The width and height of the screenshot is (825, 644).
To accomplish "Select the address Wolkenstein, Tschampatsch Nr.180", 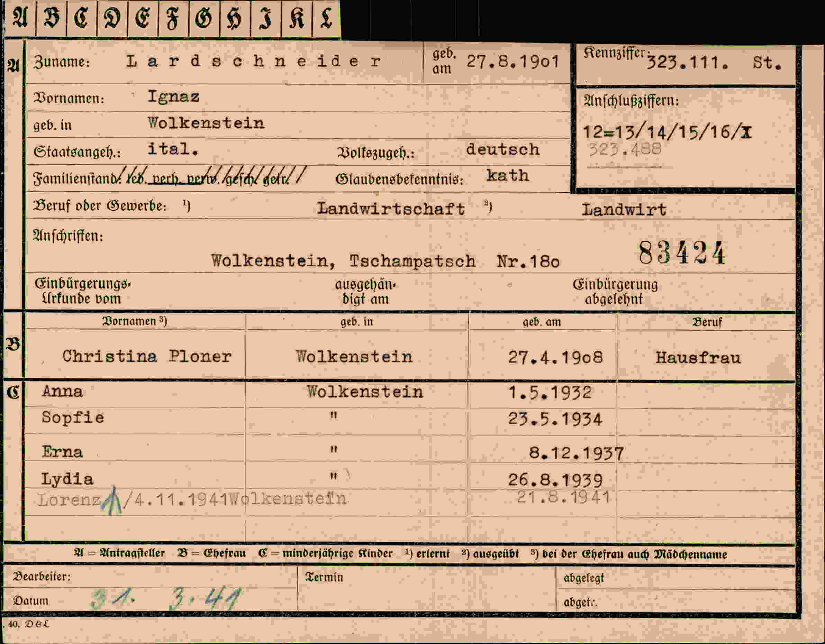I will coord(385,261).
